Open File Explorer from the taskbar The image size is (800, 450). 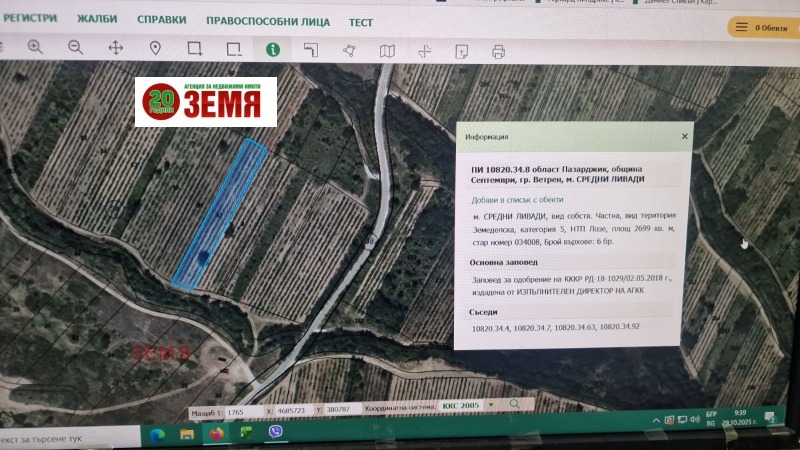(x=187, y=434)
